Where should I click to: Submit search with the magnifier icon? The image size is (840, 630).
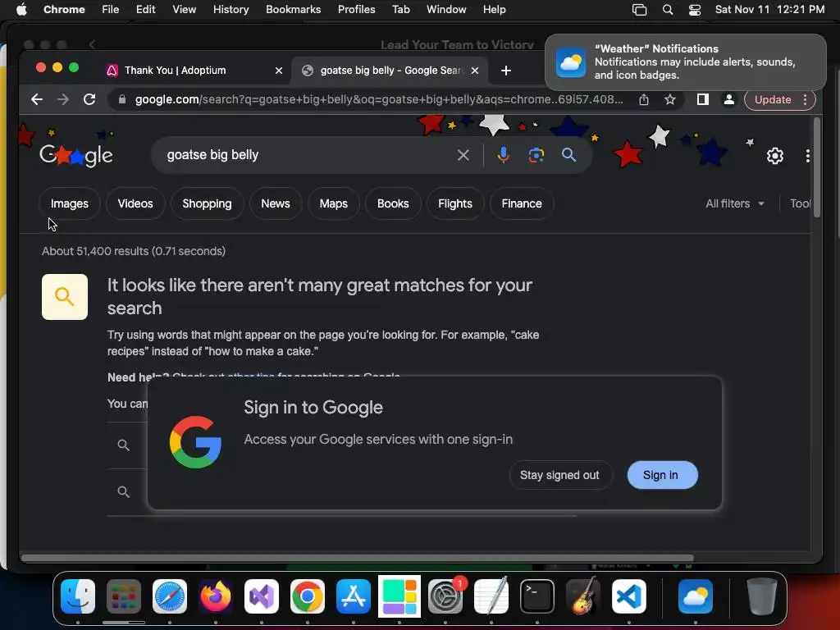click(x=569, y=155)
